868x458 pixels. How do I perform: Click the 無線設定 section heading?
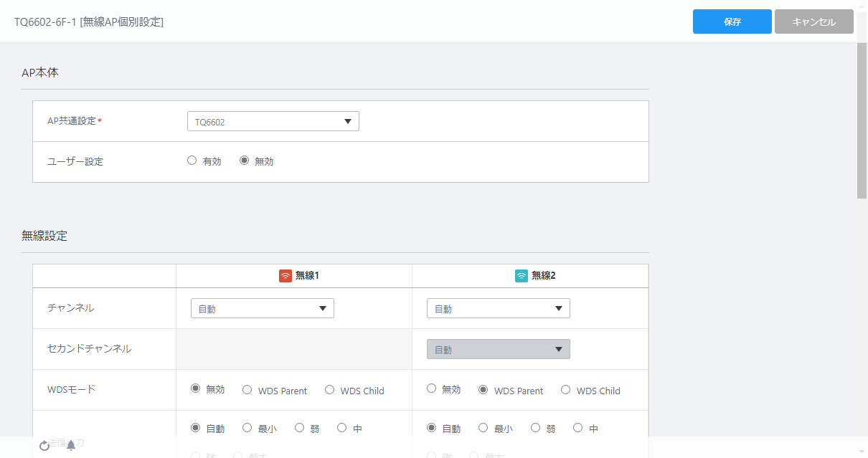[44, 235]
